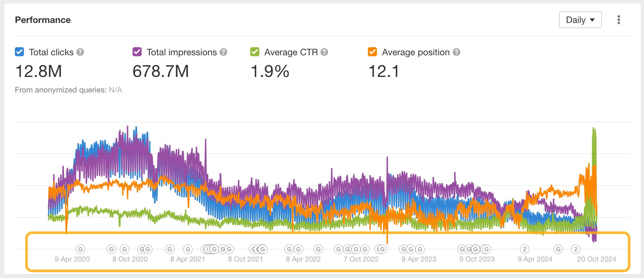The height and width of the screenshot is (278, 644).
Task: Uncheck the Total clicks checkbox
Action: pos(19,52)
